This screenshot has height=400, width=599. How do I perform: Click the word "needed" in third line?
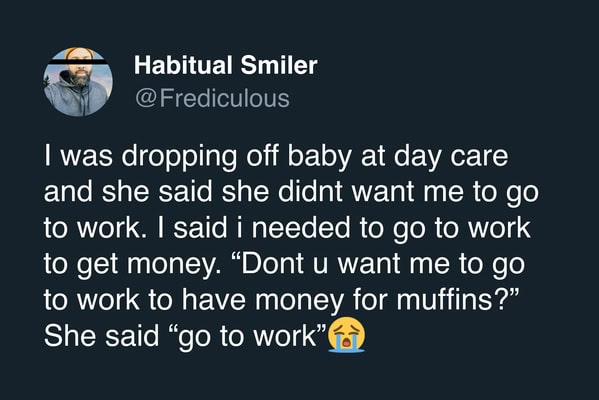point(301,228)
